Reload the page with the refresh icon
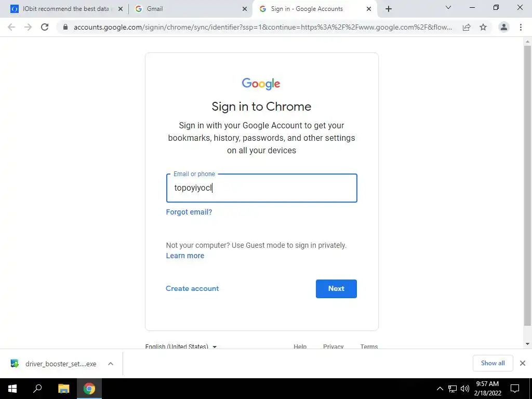Viewport: 532px width, 399px height. (x=45, y=27)
